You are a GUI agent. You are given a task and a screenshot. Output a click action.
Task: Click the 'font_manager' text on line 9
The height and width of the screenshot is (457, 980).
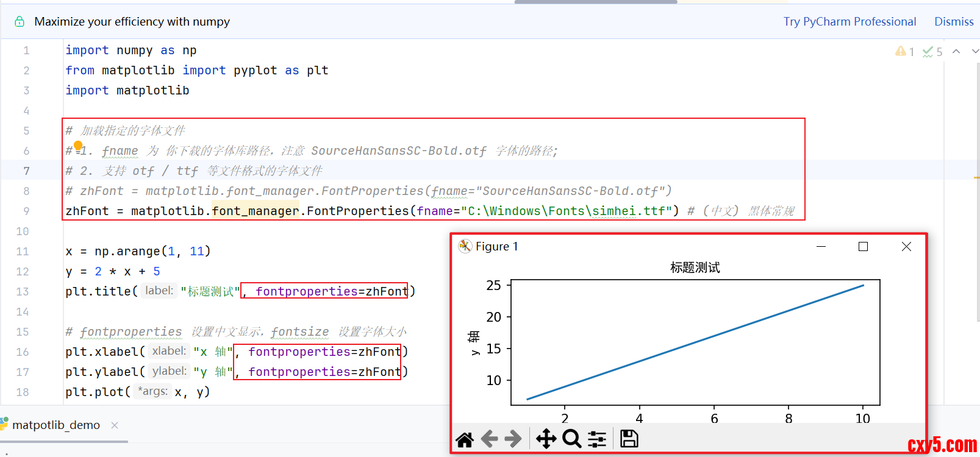coord(256,211)
